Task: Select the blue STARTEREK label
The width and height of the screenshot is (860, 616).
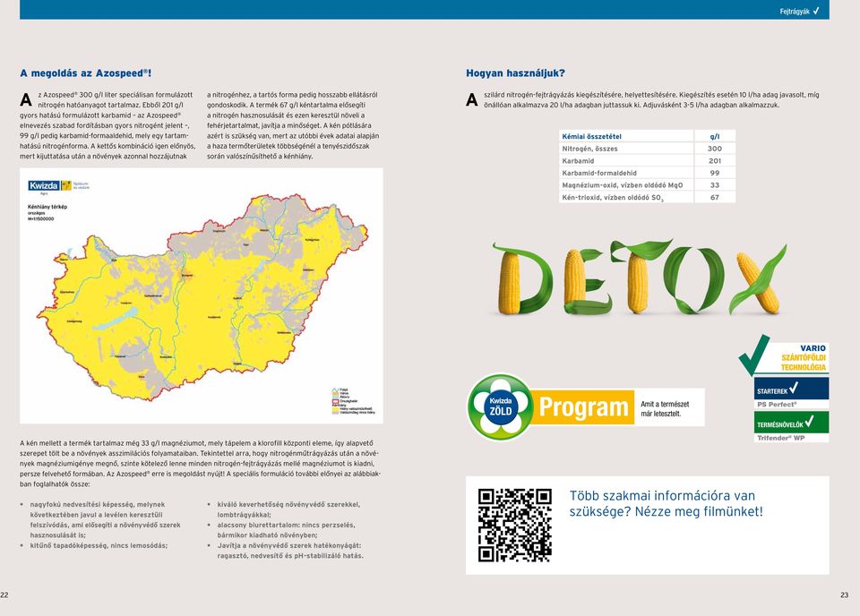Action: [x=791, y=389]
